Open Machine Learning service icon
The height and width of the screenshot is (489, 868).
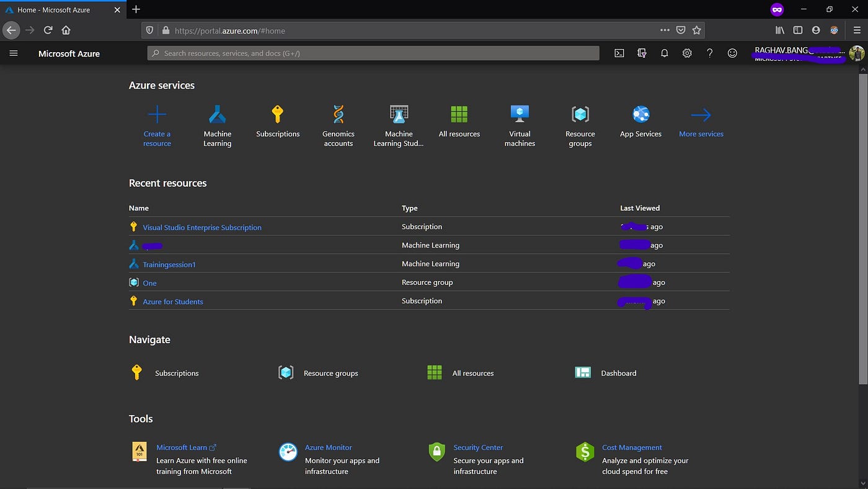click(x=217, y=115)
